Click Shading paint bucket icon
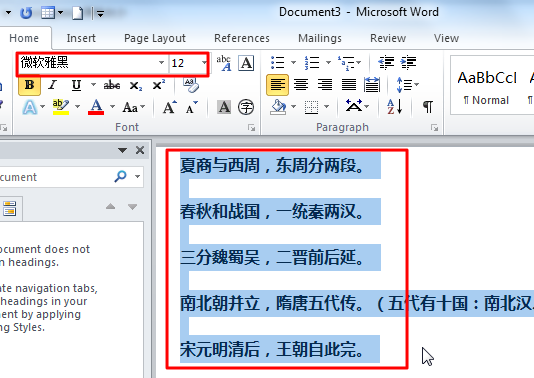The width and height of the screenshot is (534, 378). click(278, 107)
